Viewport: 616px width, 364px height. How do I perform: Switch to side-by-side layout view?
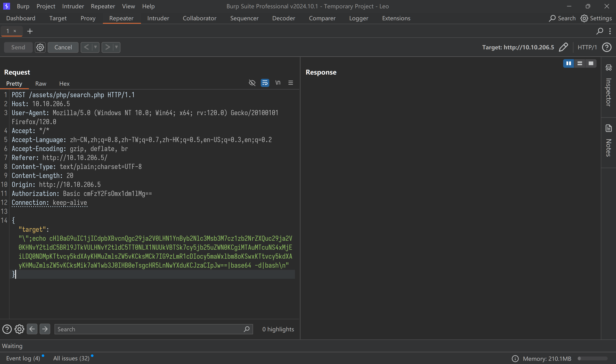tap(568, 63)
